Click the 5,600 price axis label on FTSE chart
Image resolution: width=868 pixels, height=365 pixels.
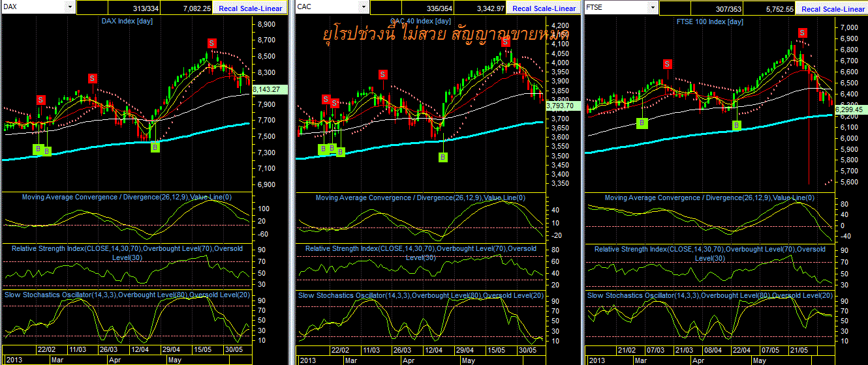click(848, 182)
